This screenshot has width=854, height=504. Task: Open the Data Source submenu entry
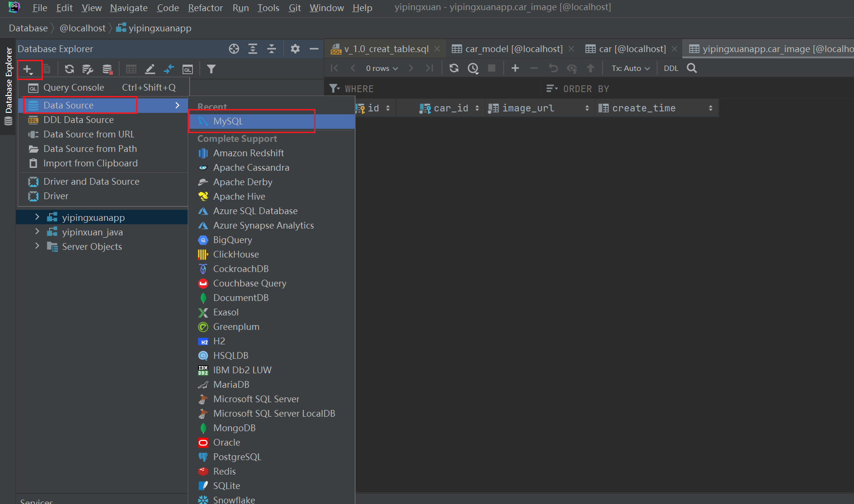click(x=103, y=105)
